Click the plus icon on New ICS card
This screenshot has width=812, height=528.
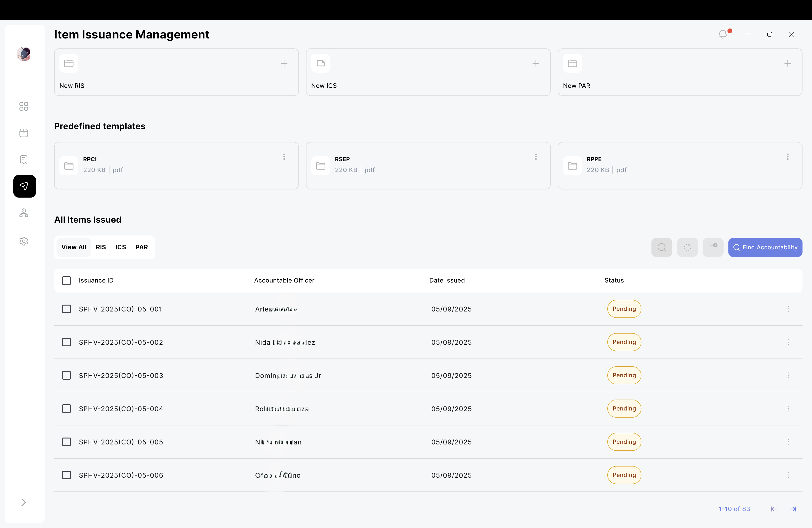coord(536,63)
